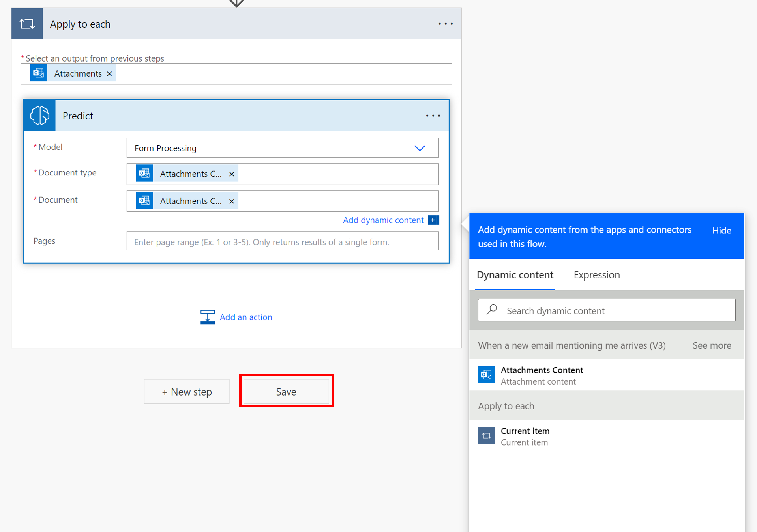Save the flow with Save button
757x532 pixels.
point(286,392)
